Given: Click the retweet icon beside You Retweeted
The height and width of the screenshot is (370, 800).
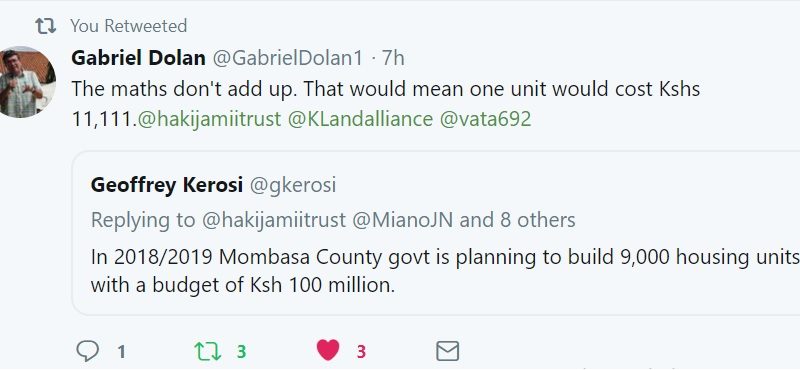Looking at the screenshot, I should (x=45, y=26).
